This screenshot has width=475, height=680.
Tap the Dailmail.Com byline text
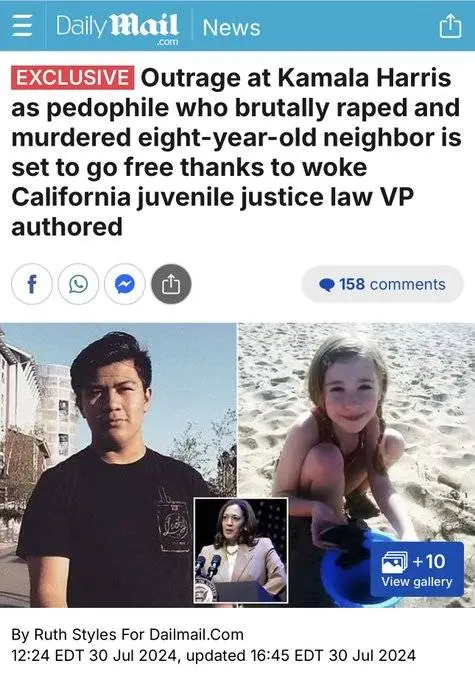pyautogui.click(x=196, y=634)
